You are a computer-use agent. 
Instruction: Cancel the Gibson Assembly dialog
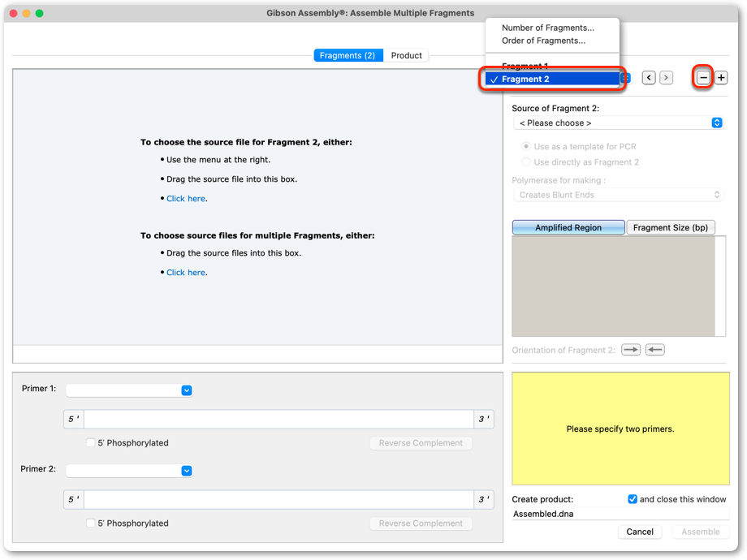coord(640,532)
